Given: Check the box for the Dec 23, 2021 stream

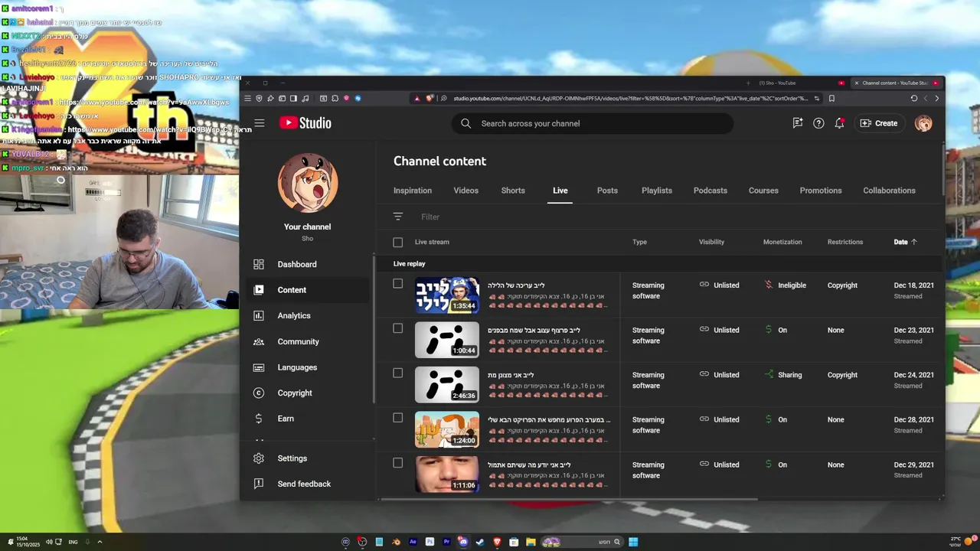Looking at the screenshot, I should coord(397,328).
